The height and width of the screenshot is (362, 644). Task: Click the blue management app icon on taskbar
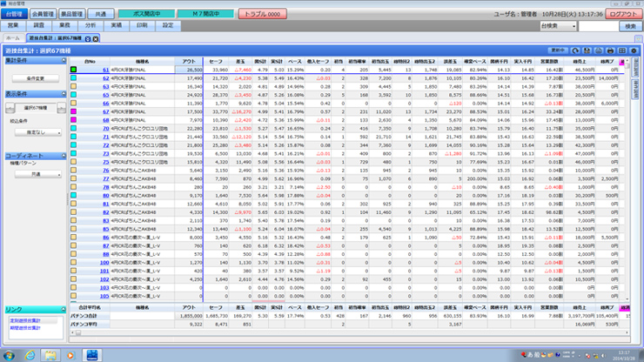92,355
